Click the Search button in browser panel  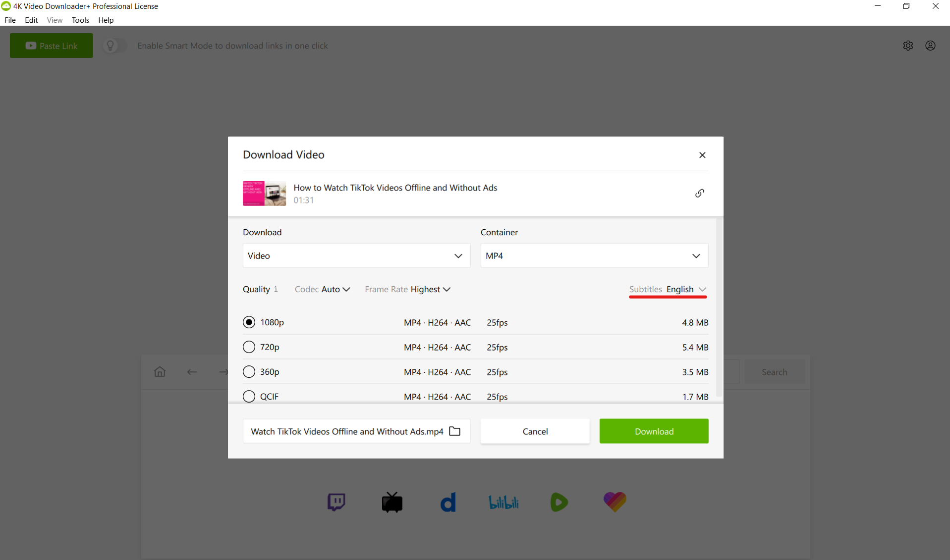point(775,372)
